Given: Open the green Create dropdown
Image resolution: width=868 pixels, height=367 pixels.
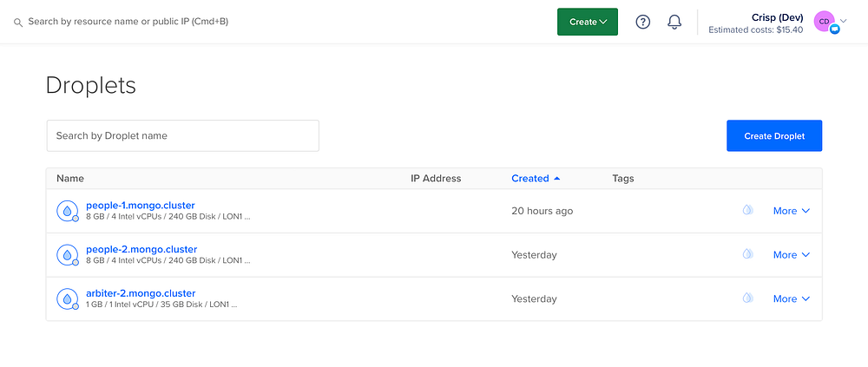Looking at the screenshot, I should (x=587, y=23).
